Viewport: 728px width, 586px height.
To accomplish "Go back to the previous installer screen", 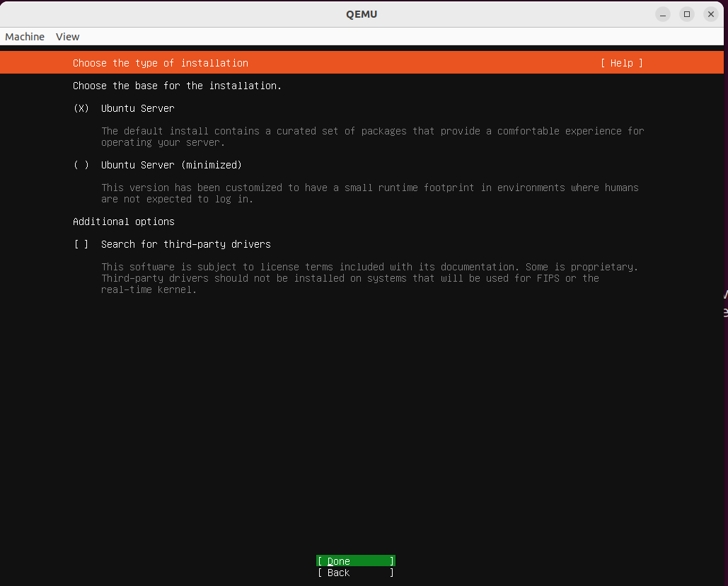I will coord(355,573).
